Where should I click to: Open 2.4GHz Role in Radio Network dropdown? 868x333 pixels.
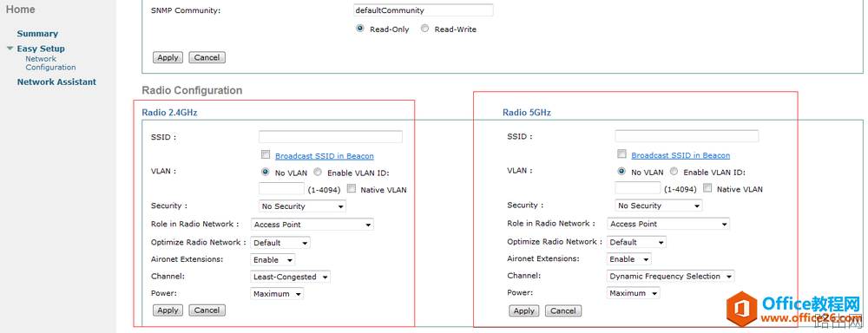(x=312, y=225)
